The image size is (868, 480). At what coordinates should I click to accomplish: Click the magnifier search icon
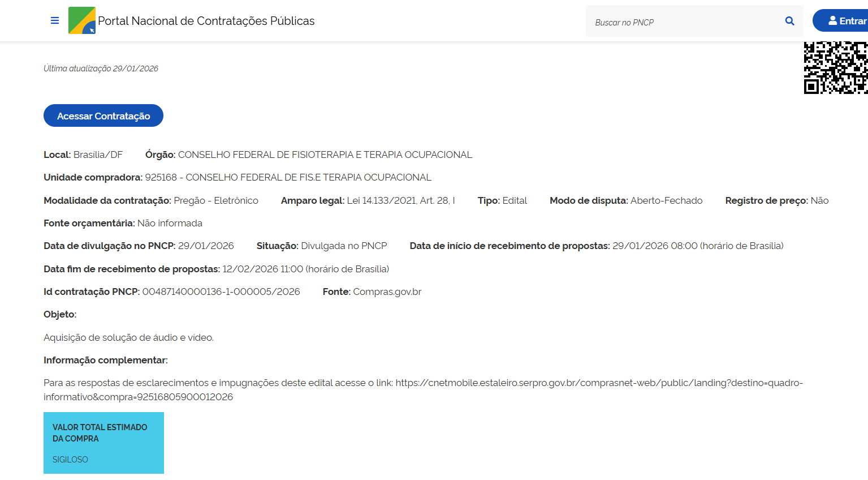789,22
